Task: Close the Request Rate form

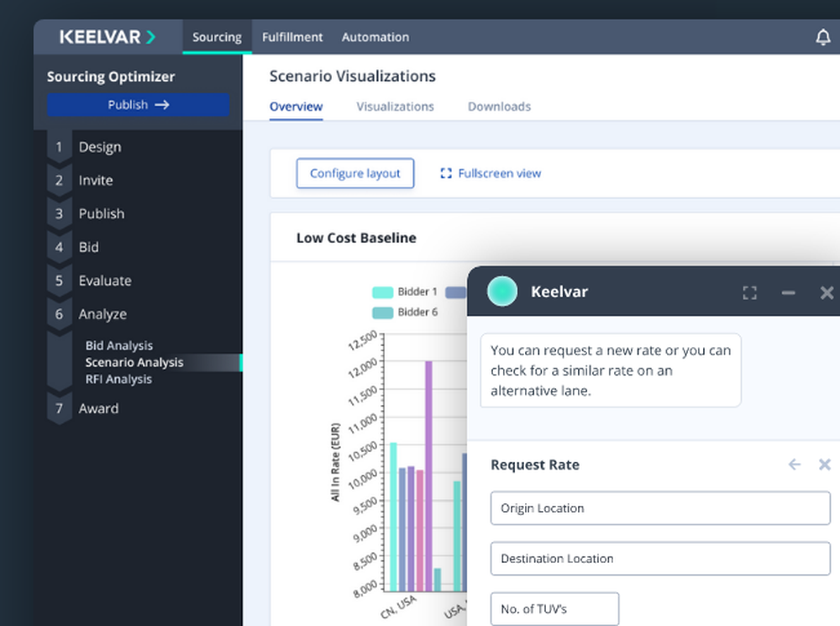Action: point(825,464)
